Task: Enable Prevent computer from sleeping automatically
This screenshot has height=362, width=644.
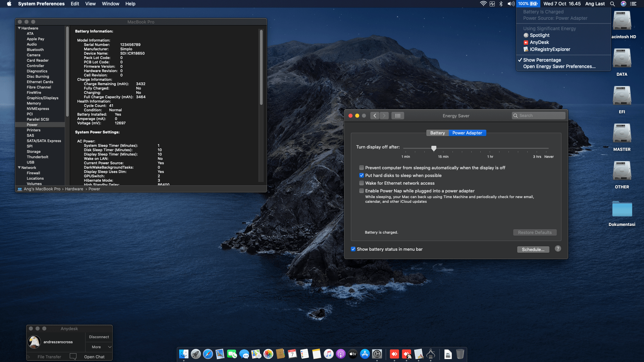Action: [362, 168]
